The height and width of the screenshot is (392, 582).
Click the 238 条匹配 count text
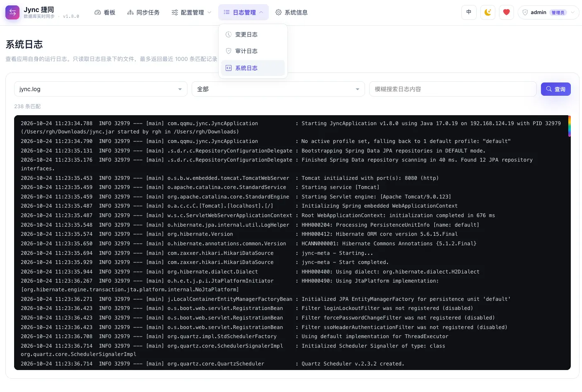pos(27,106)
